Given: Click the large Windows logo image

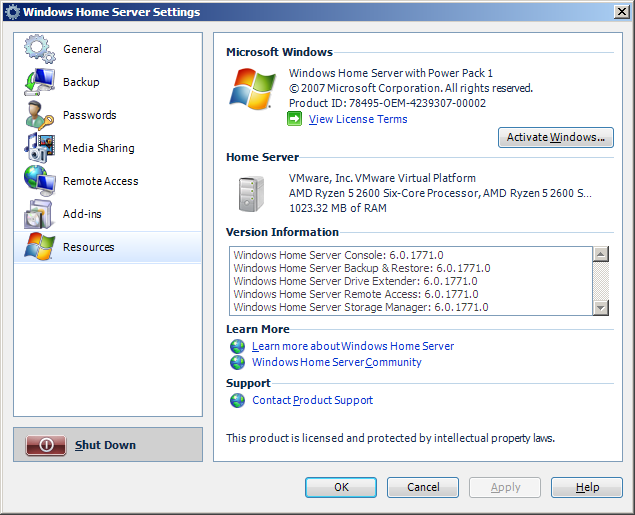Looking at the screenshot, I should (252, 89).
